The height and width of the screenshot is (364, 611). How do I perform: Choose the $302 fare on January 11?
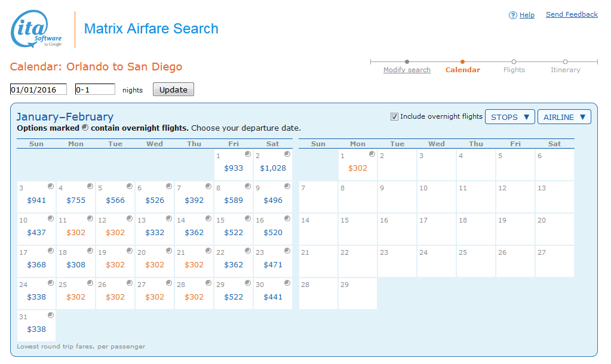(x=76, y=232)
